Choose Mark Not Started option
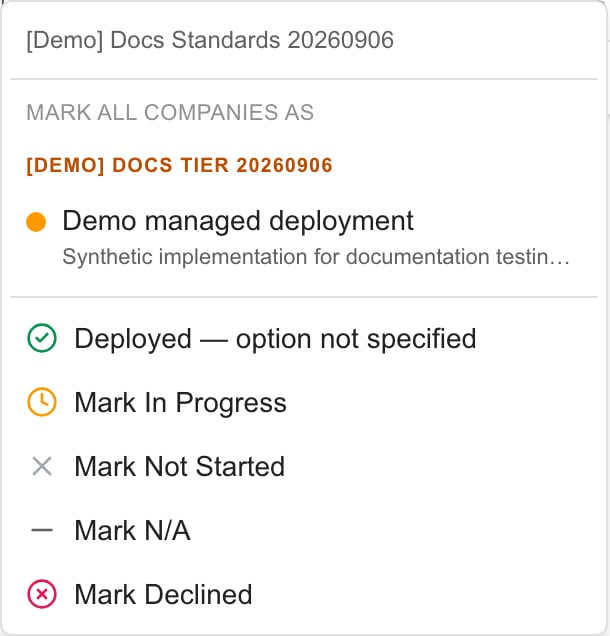Screen dimensions: 610x636 coord(304,466)
